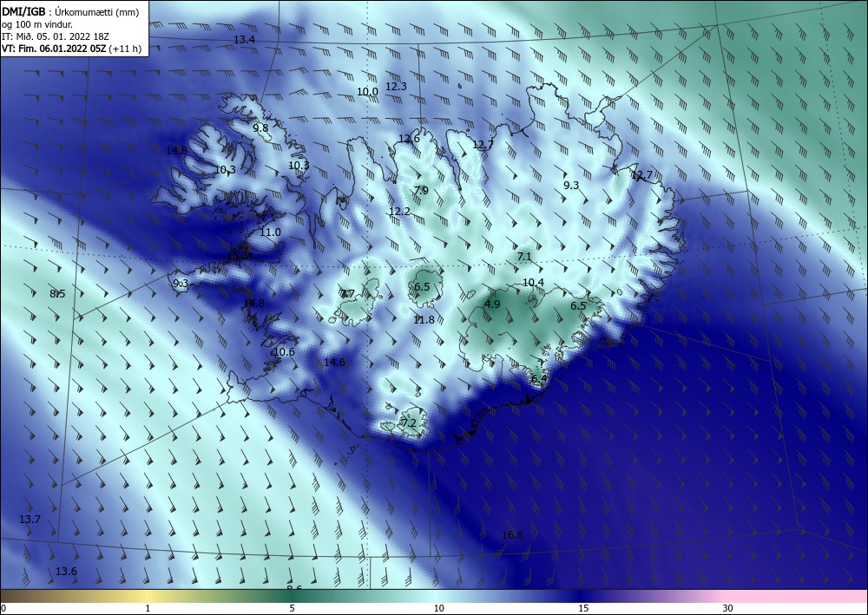The width and height of the screenshot is (868, 615).
Task: Click the legend tick labelled 5
Action: tap(292, 608)
